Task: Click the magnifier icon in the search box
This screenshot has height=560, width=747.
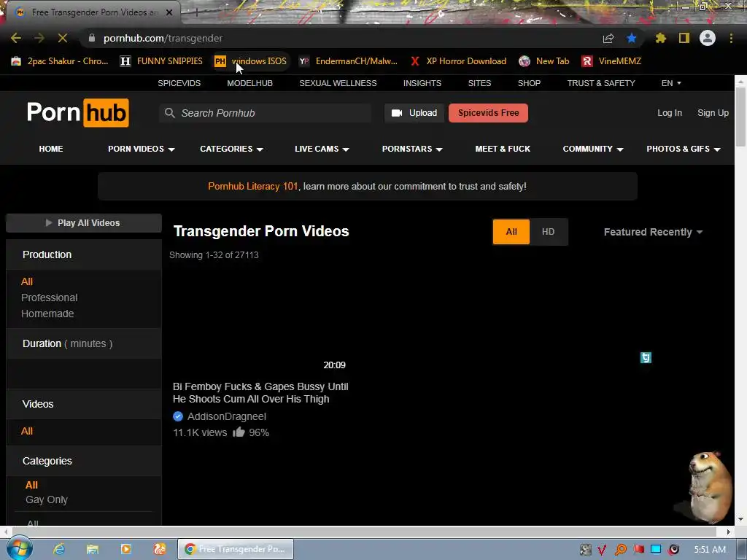Action: (x=169, y=113)
